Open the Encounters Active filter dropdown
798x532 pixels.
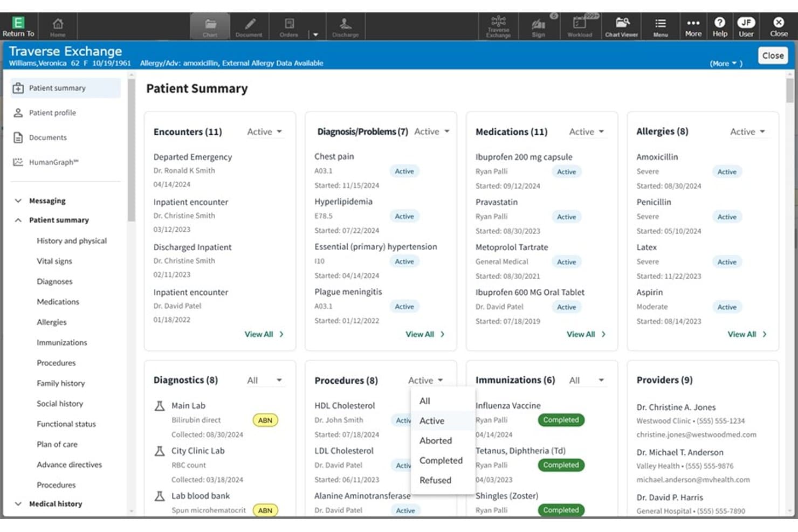pos(264,132)
